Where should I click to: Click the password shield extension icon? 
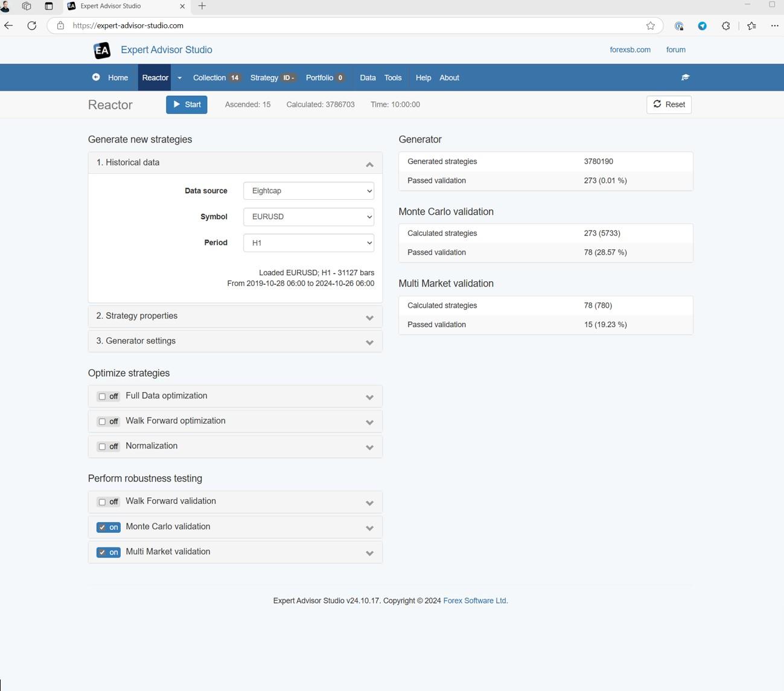click(679, 26)
